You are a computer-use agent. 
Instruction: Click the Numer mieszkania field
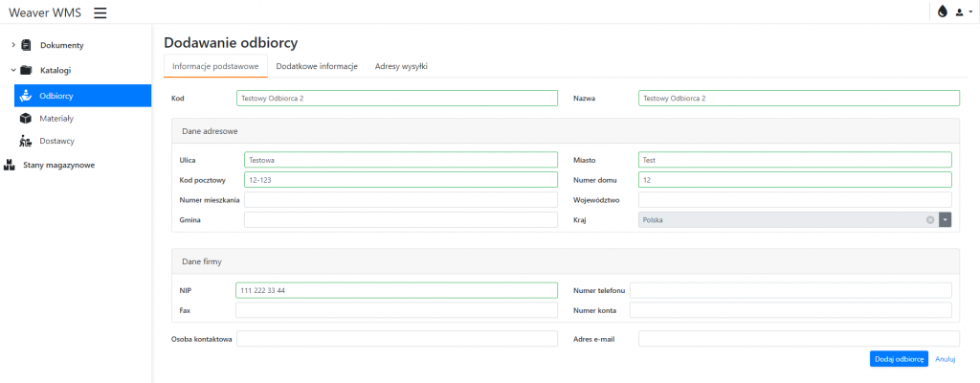[401, 200]
